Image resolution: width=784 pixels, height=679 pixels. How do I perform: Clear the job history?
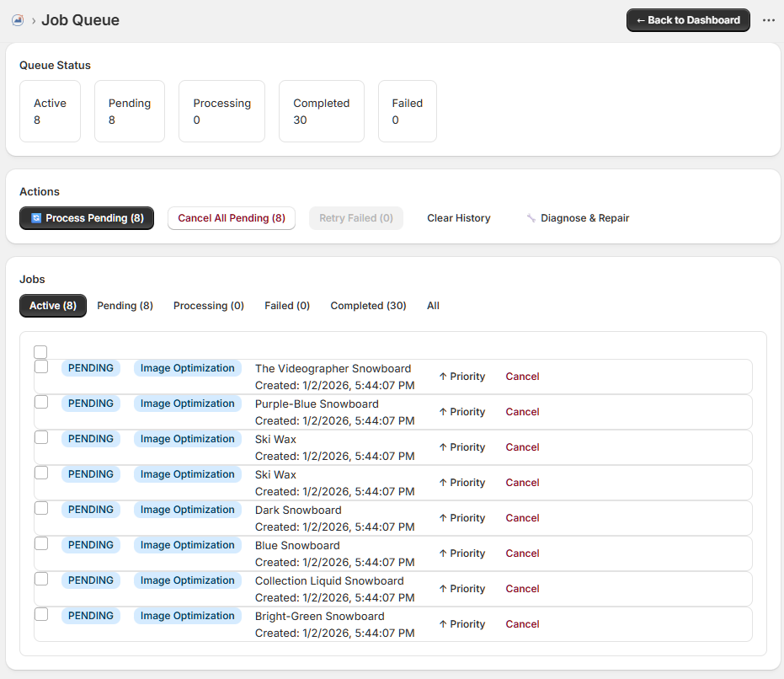click(x=458, y=218)
